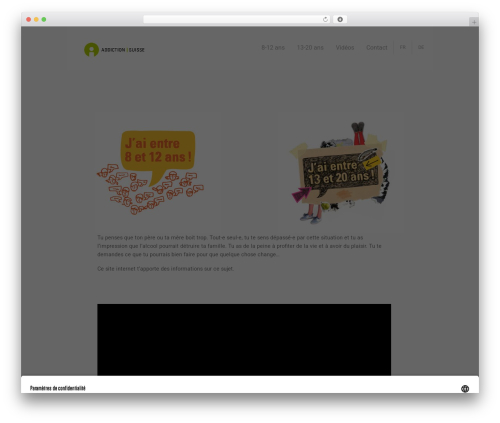Image resolution: width=500 pixels, height=423 pixels.
Task: Click the black video player area
Action: (244, 339)
